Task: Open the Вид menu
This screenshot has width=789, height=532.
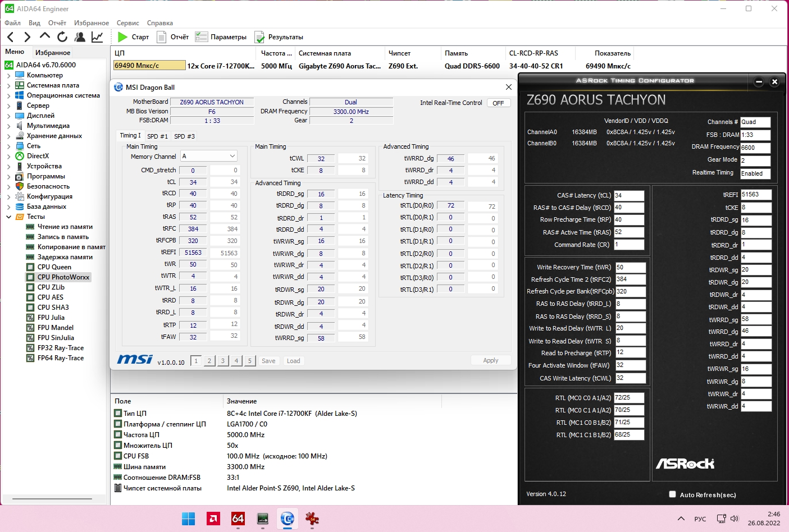Action: click(x=34, y=23)
